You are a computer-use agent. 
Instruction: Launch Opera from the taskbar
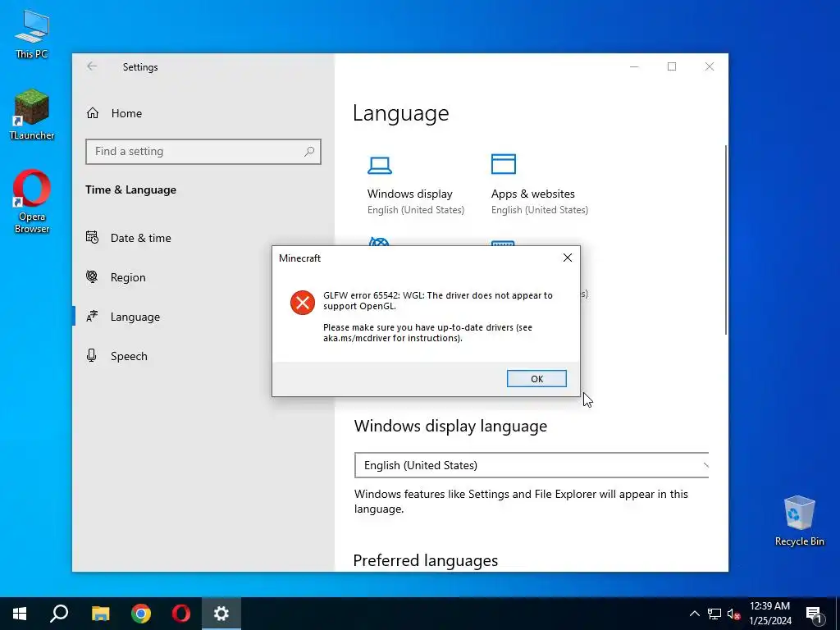(181, 614)
